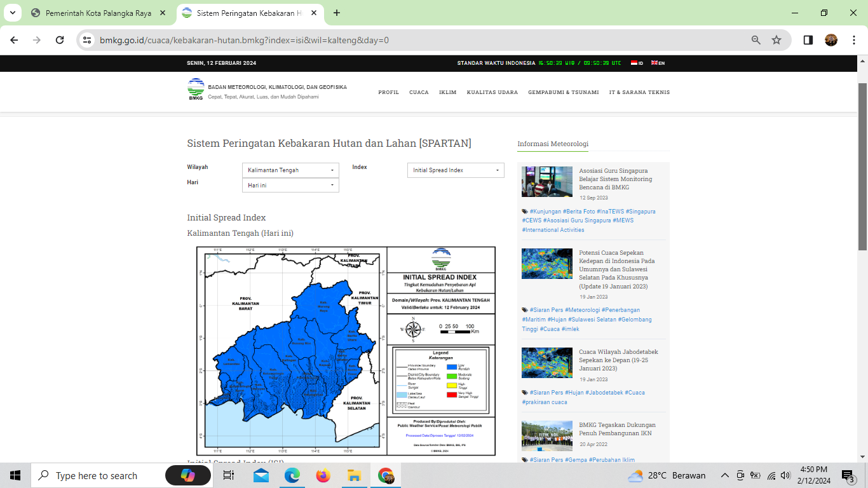
Task: Open thumbnail of BMKG Tegaskan Dukungan IKN article
Action: click(x=547, y=436)
